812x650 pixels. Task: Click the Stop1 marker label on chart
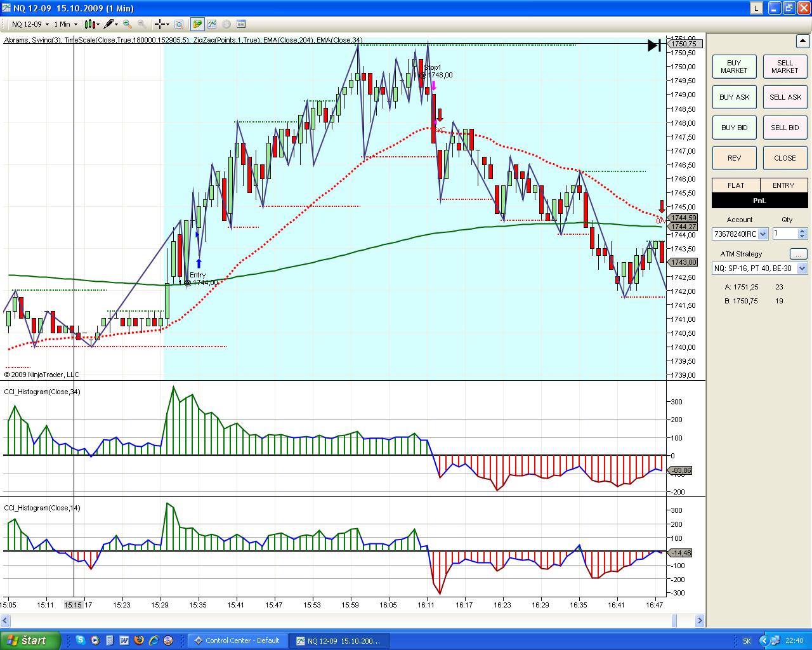pyautogui.click(x=433, y=67)
